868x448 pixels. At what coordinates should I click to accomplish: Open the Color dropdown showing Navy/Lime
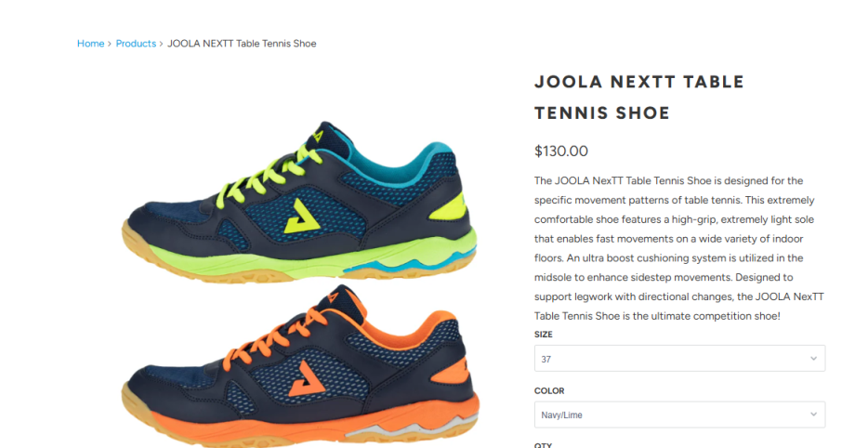pyautogui.click(x=679, y=415)
